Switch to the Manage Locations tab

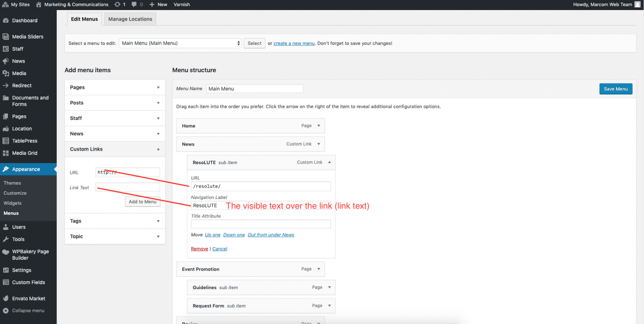(x=130, y=19)
